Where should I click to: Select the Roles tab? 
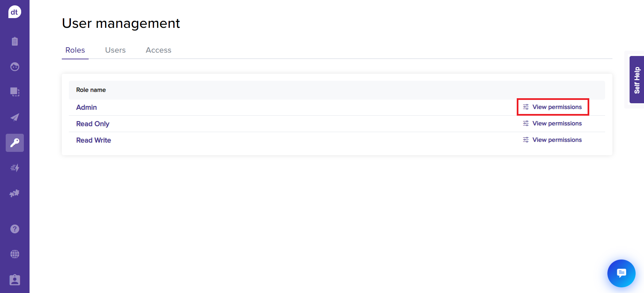[75, 50]
